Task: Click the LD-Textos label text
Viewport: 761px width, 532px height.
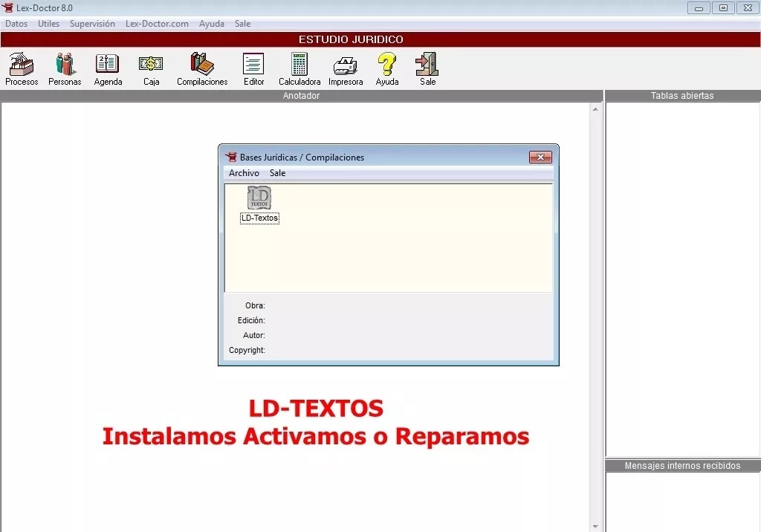Action: (259, 218)
